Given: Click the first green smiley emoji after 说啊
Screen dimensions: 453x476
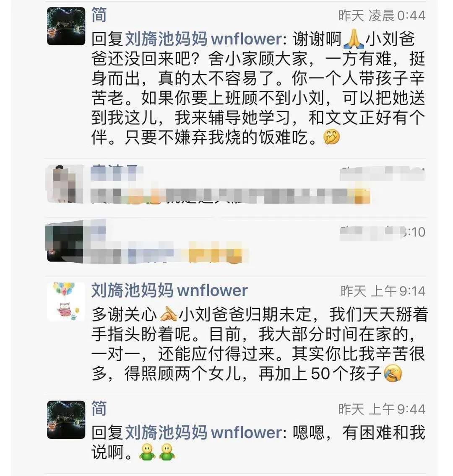Looking at the screenshot, I should (147, 452).
